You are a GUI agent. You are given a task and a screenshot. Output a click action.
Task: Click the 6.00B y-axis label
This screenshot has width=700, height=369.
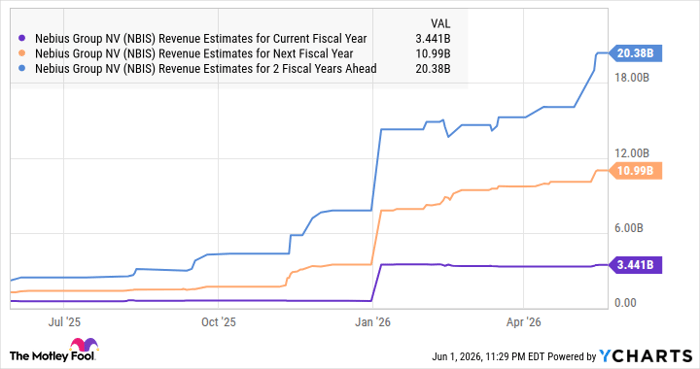pos(629,228)
